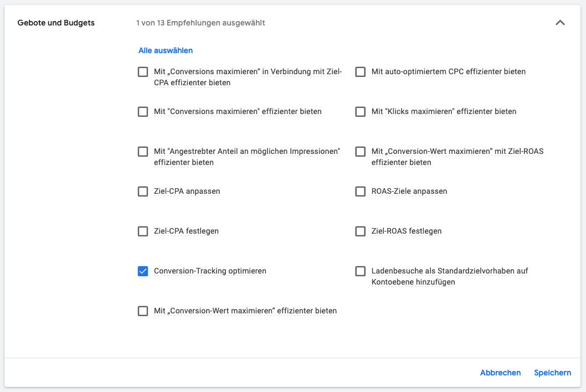Enable Conversion-Wert maximieren mit Ziel-ROAS checkbox

[x=361, y=152]
